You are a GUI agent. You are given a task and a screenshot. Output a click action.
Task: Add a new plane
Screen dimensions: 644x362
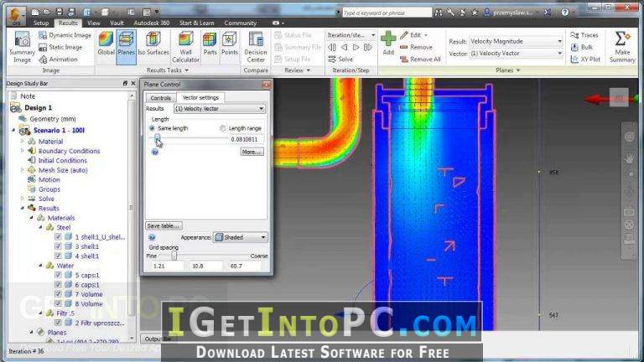point(388,43)
